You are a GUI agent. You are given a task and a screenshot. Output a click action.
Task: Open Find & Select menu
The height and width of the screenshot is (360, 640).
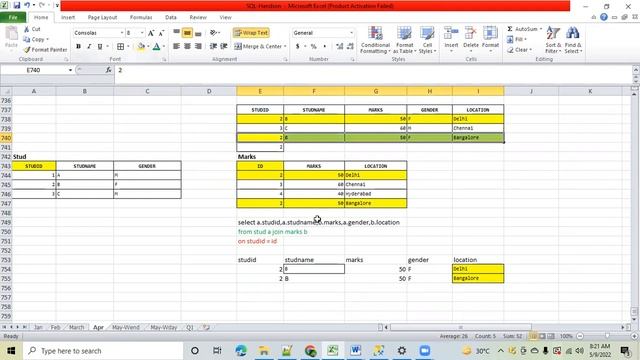click(573, 40)
